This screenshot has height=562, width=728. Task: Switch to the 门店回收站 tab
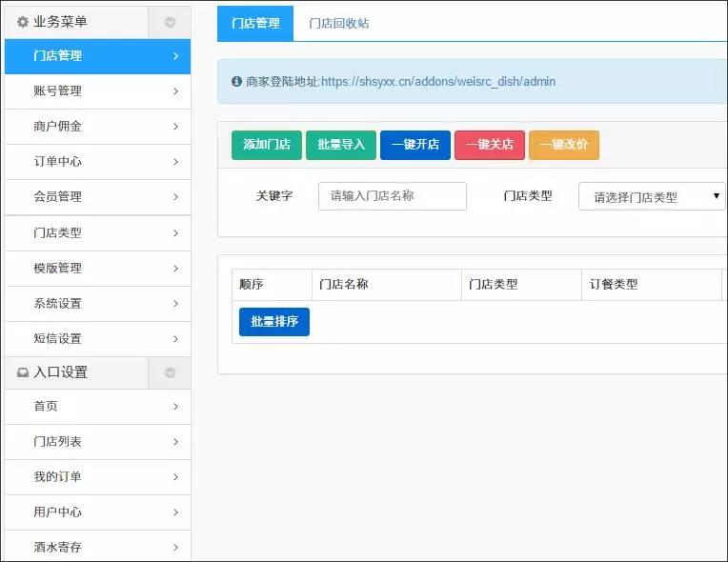click(338, 23)
